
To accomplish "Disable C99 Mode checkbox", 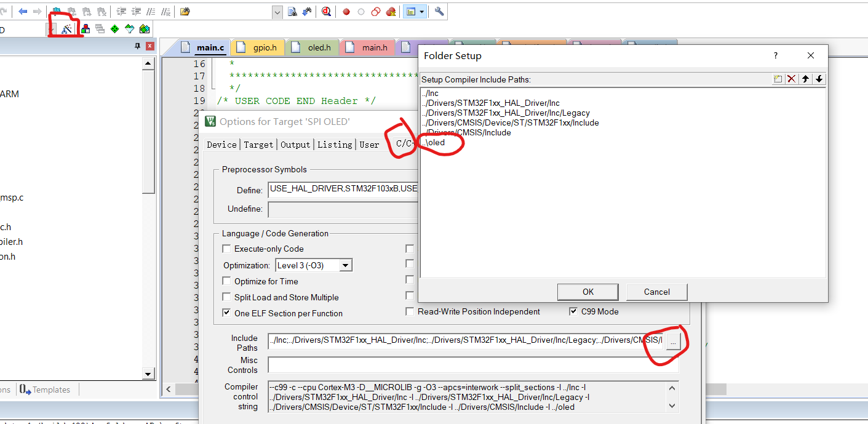I will pyautogui.click(x=573, y=311).
